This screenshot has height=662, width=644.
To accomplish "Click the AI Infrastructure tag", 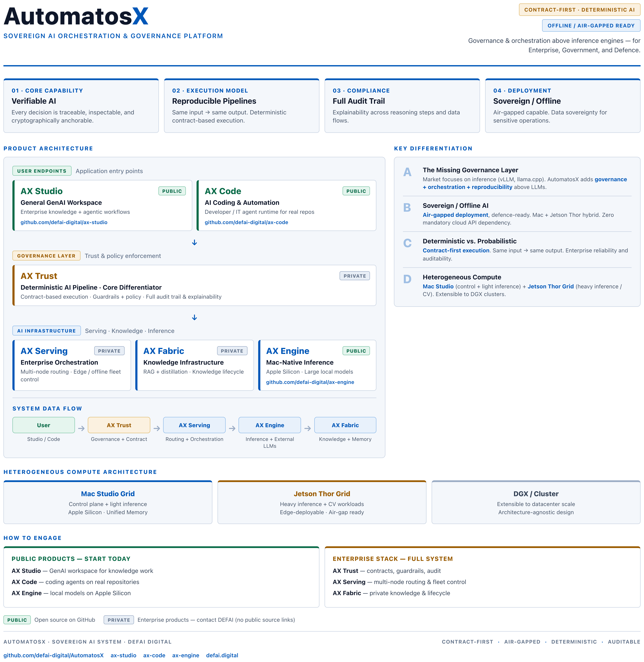I will pos(47,331).
